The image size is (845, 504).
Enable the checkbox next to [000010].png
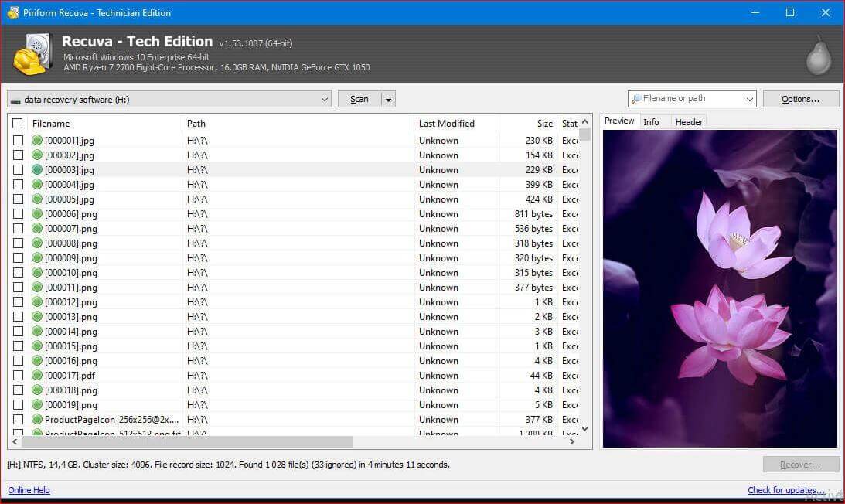[18, 273]
